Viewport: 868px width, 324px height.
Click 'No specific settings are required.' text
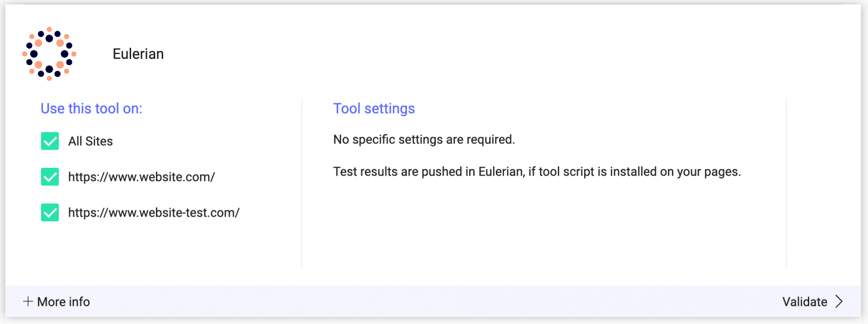click(x=424, y=139)
